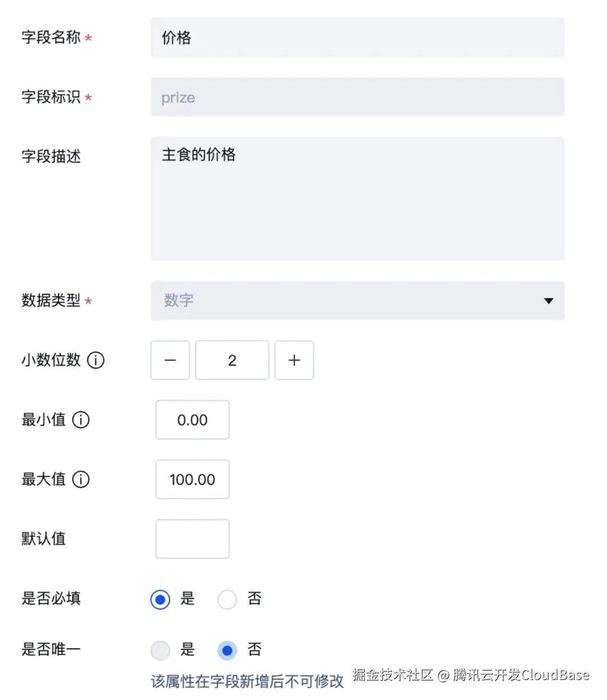The image size is (607, 700).
Task: Select 否 for the 是否必填 option
Action: [x=227, y=599]
